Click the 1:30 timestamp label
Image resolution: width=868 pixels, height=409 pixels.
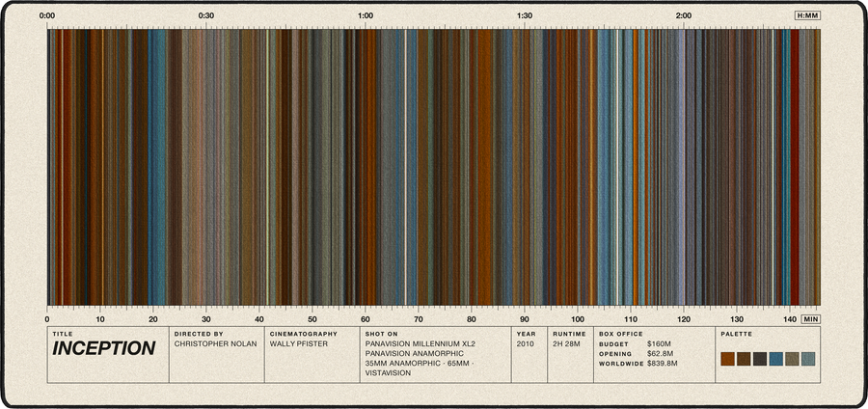click(x=525, y=16)
